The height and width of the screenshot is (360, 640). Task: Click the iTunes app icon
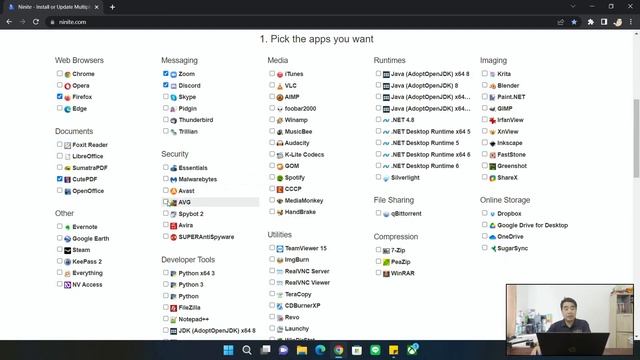[280, 74]
